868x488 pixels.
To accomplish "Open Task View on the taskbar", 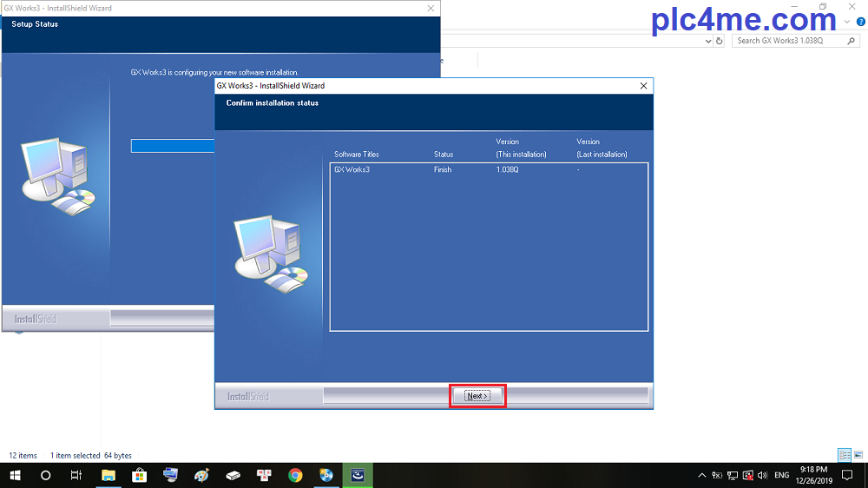I will coord(76,475).
